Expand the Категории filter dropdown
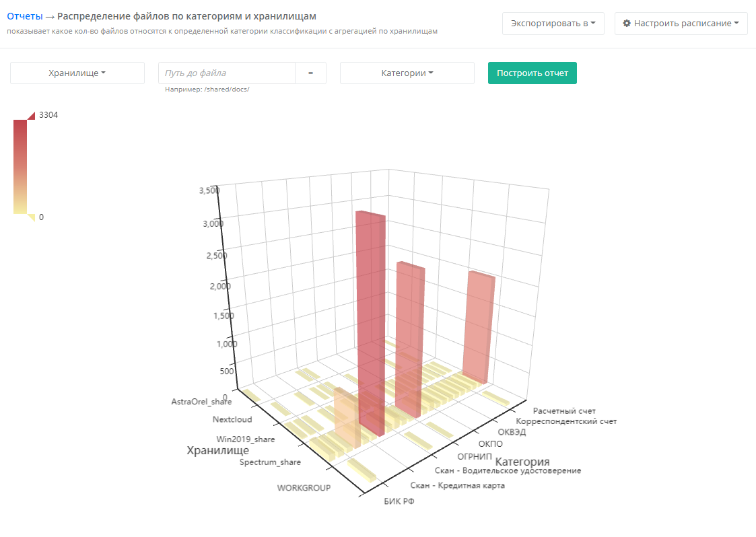This screenshot has height=537, width=756. (407, 73)
